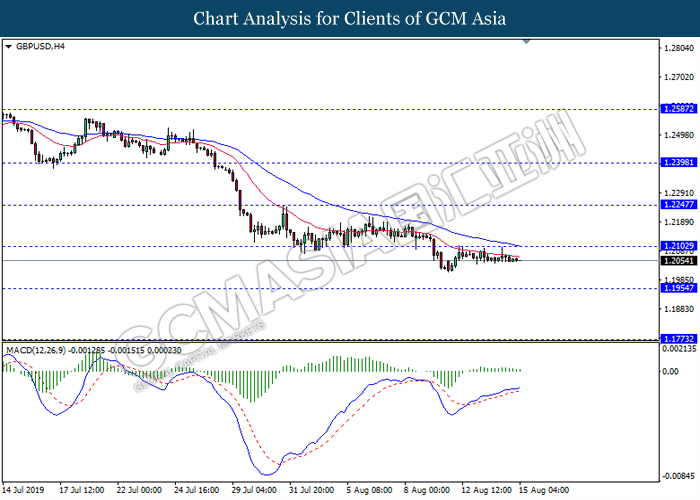Click the 1.17732 price level tag
The height and width of the screenshot is (500, 700).
tap(679, 339)
